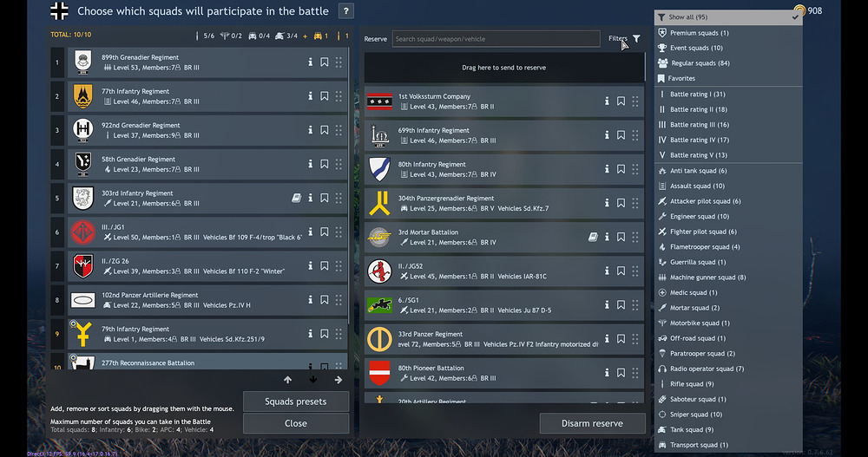868x457 pixels.
Task: Focus the search squad/weapon/vehicle field
Action: pyautogui.click(x=496, y=39)
